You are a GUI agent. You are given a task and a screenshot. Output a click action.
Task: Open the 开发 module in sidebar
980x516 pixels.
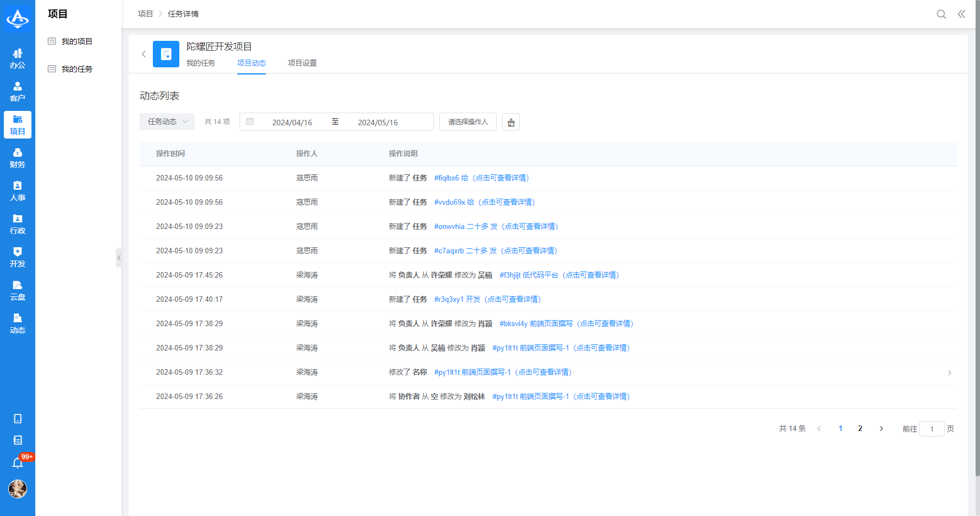18,257
